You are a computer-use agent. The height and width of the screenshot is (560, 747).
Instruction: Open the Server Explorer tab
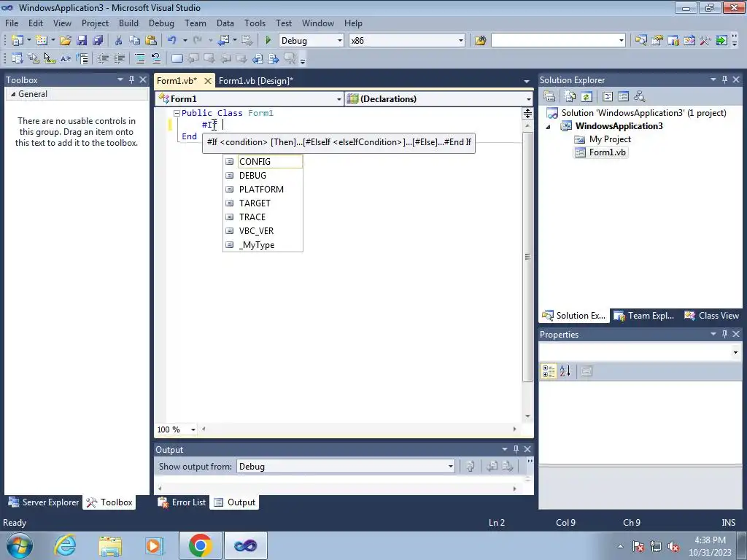(44, 502)
